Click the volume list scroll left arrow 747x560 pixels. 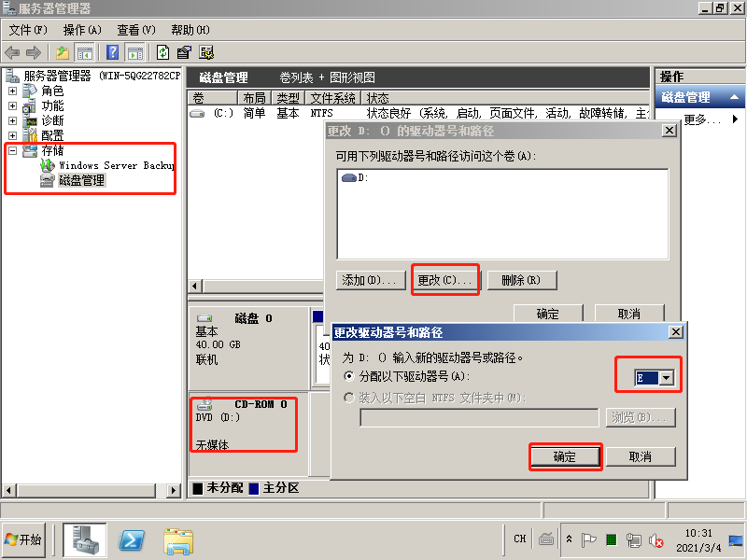click(194, 286)
